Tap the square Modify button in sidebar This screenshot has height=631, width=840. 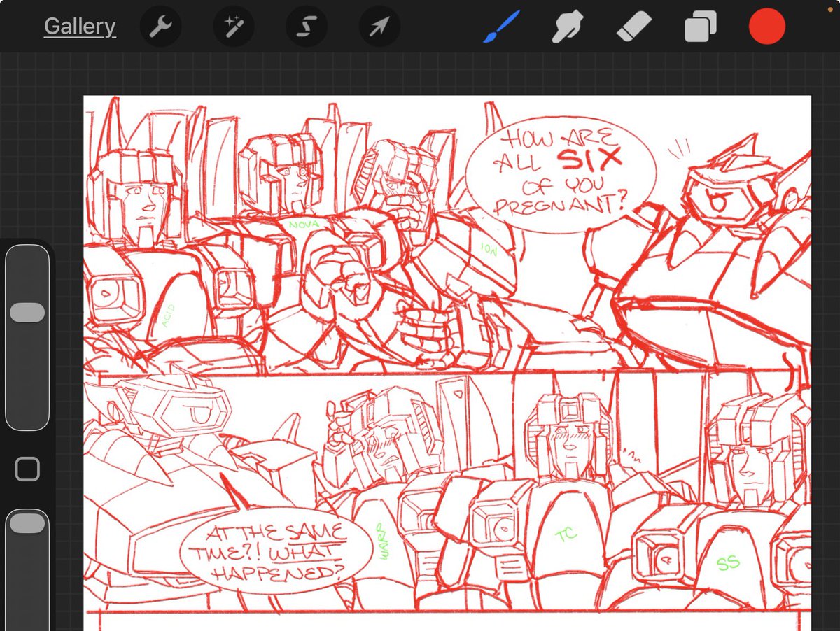tap(27, 469)
